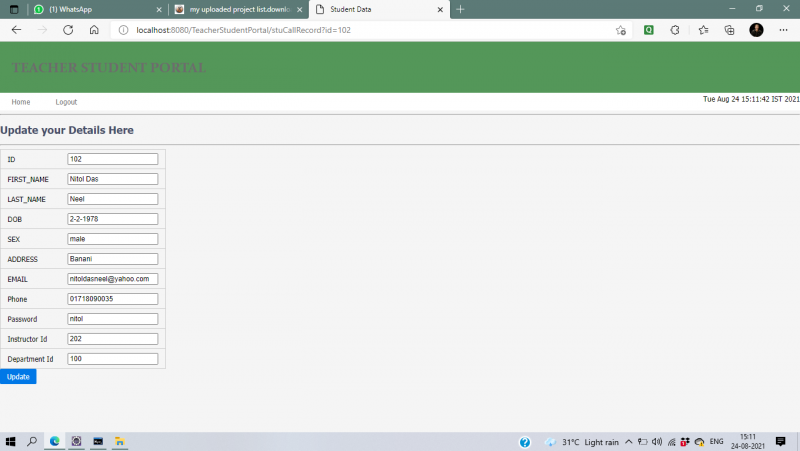Click the ENG language indicator
The width and height of the screenshot is (800, 451).
click(x=716, y=442)
